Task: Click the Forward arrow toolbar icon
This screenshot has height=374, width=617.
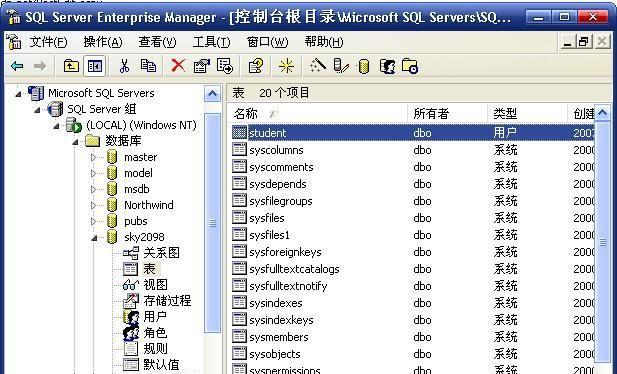Action: click(x=40, y=66)
